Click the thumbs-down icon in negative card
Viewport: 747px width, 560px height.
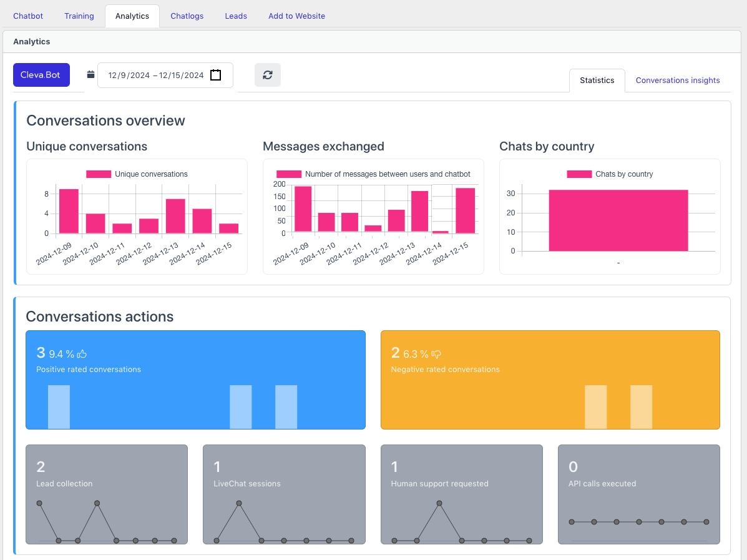pos(436,354)
